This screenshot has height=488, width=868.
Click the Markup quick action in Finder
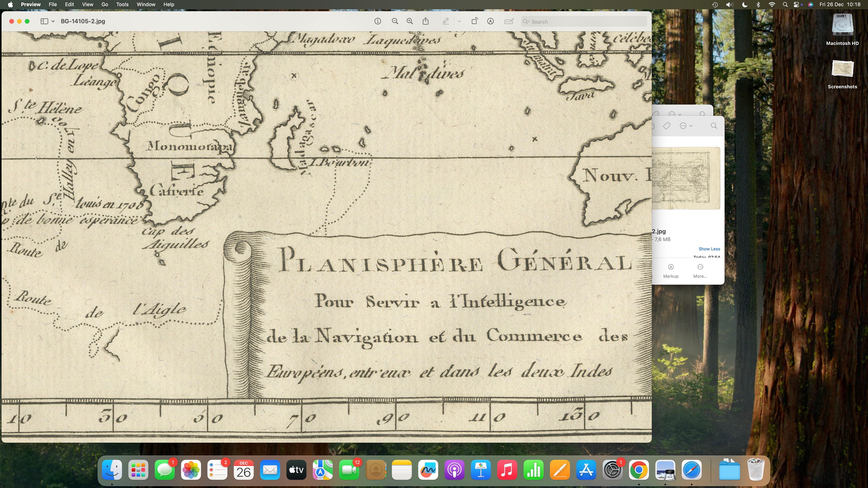pos(671,271)
